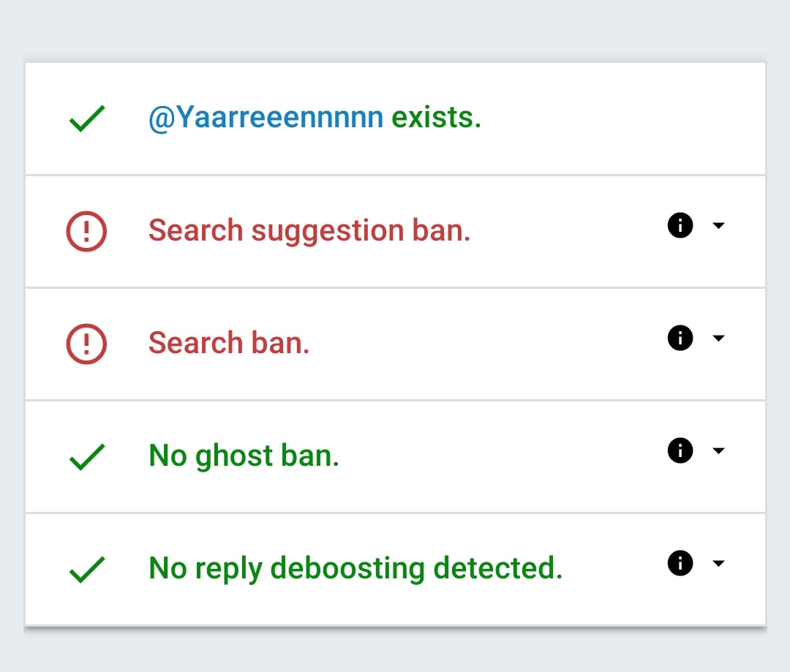Expand the Search suggestion ban dropdown arrow
Screen dimensions: 790x672
(718, 226)
